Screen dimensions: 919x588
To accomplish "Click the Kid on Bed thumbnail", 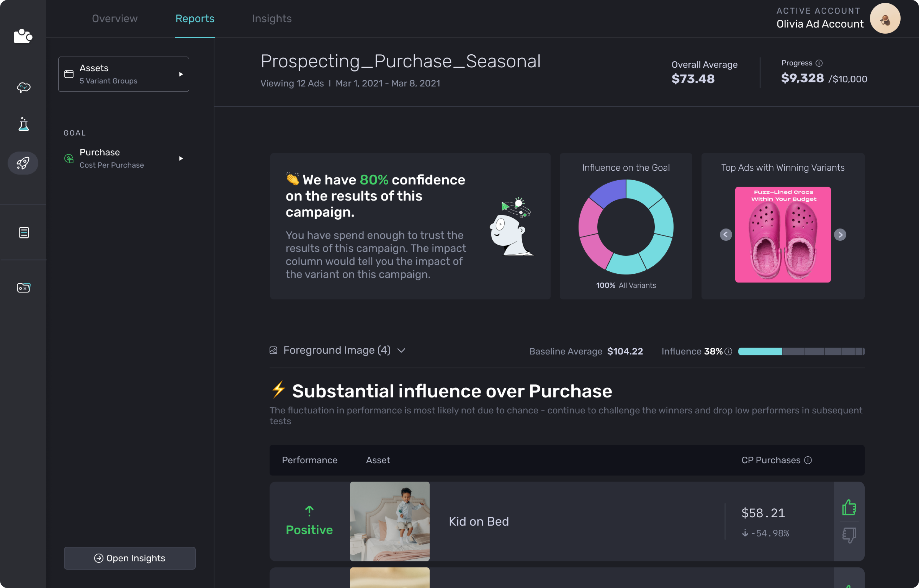I will click(390, 521).
